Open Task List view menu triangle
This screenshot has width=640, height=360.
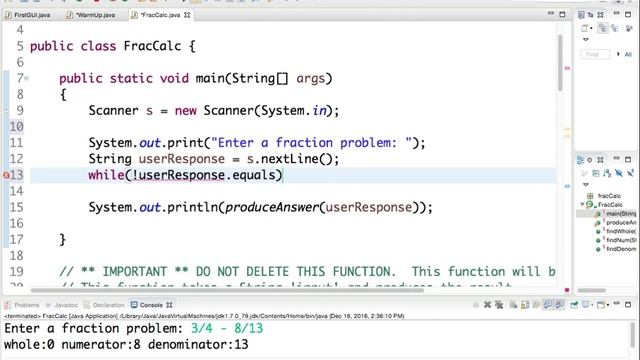click(x=585, y=39)
